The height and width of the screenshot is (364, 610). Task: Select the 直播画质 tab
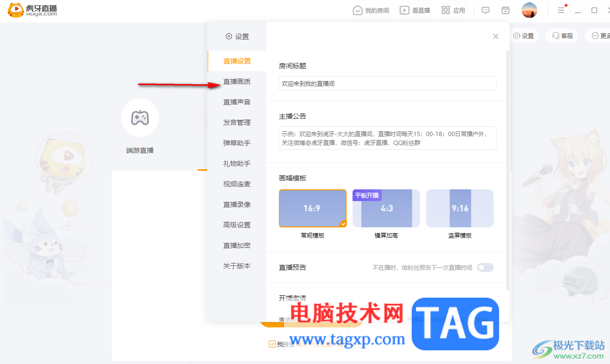pos(237,81)
